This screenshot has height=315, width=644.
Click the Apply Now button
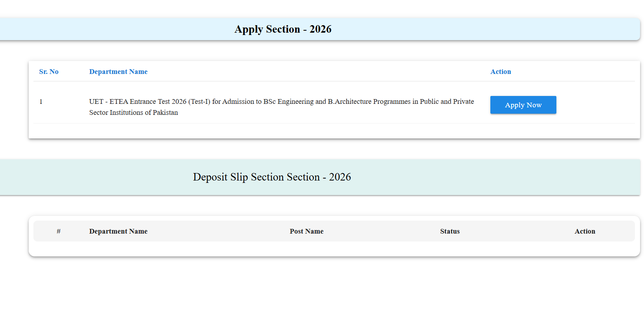(523, 105)
